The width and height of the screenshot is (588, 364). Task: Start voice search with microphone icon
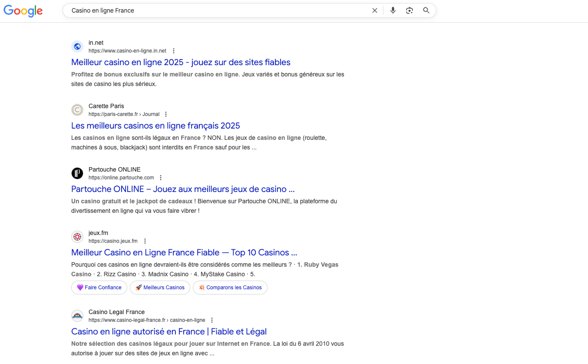pos(393,10)
